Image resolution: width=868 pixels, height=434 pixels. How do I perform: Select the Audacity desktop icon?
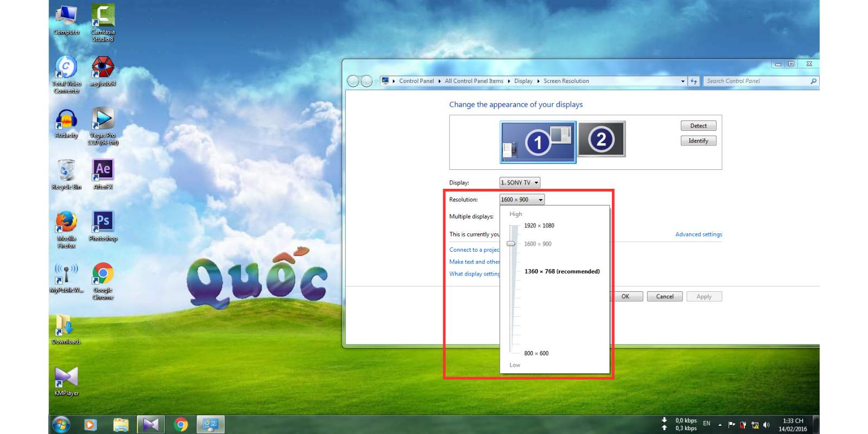point(66,124)
